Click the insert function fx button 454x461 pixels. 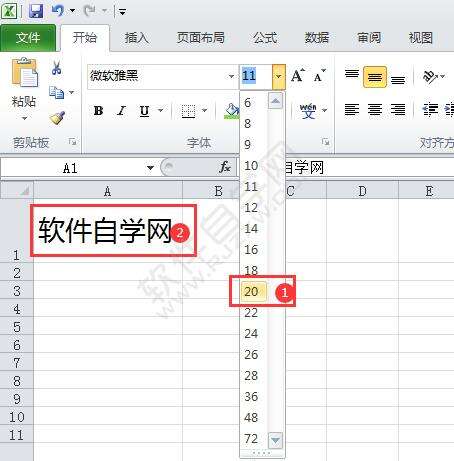[x=225, y=167]
